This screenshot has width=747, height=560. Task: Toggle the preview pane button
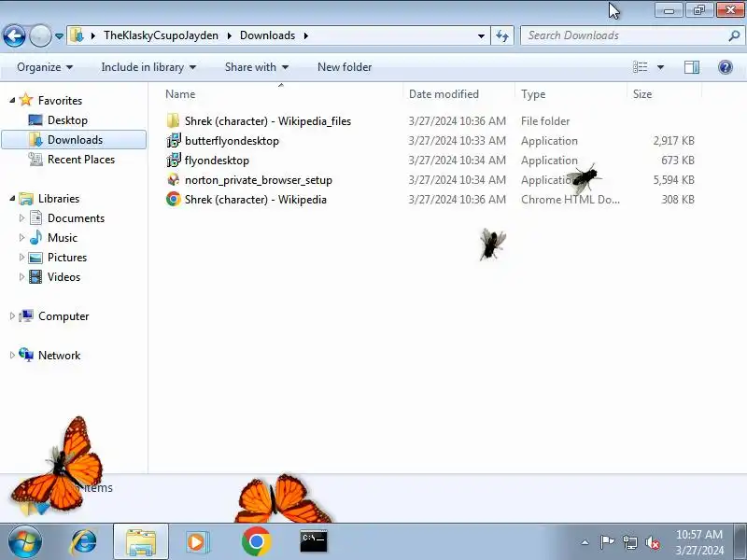click(x=691, y=67)
